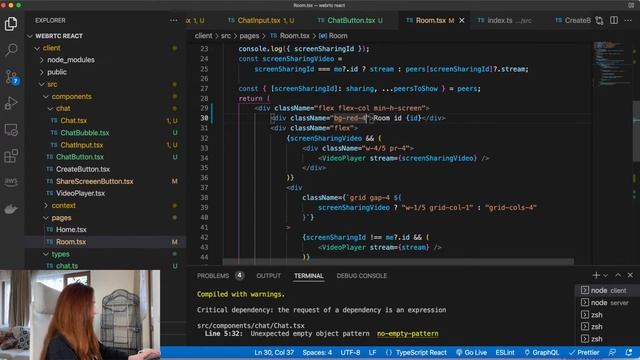Open the Explorer view in activity bar
Screen dimensions: 640x360
[11, 24]
